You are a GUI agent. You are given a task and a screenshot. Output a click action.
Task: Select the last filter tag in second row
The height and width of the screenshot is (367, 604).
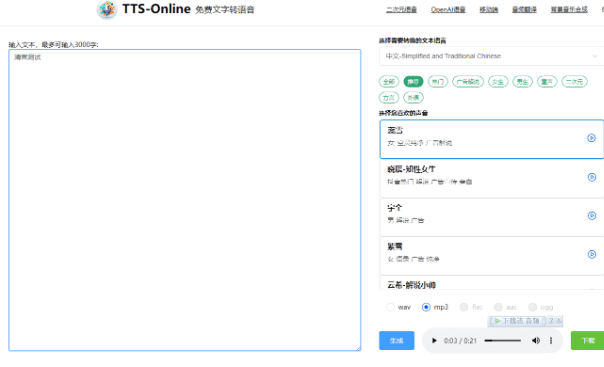tap(413, 98)
